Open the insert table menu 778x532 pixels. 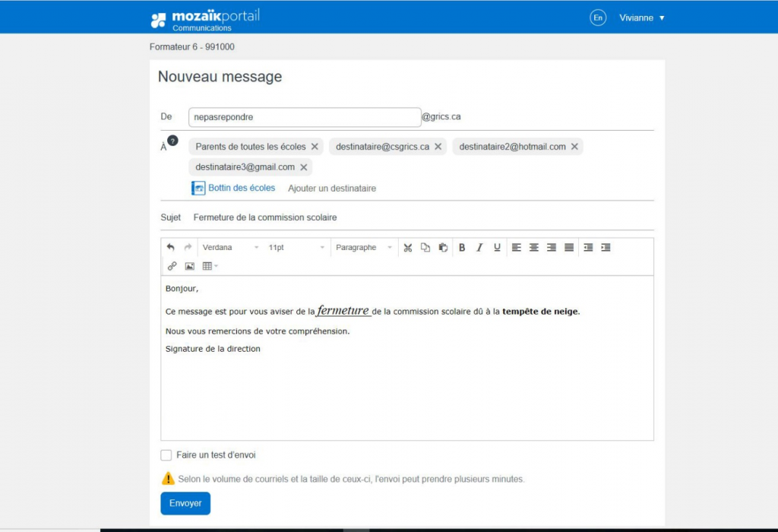coord(210,266)
